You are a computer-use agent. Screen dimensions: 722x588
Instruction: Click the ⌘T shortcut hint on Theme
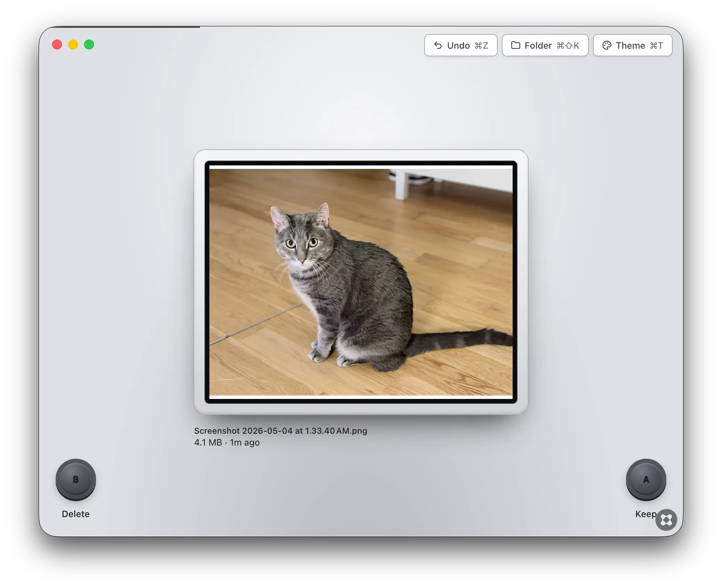tap(657, 46)
